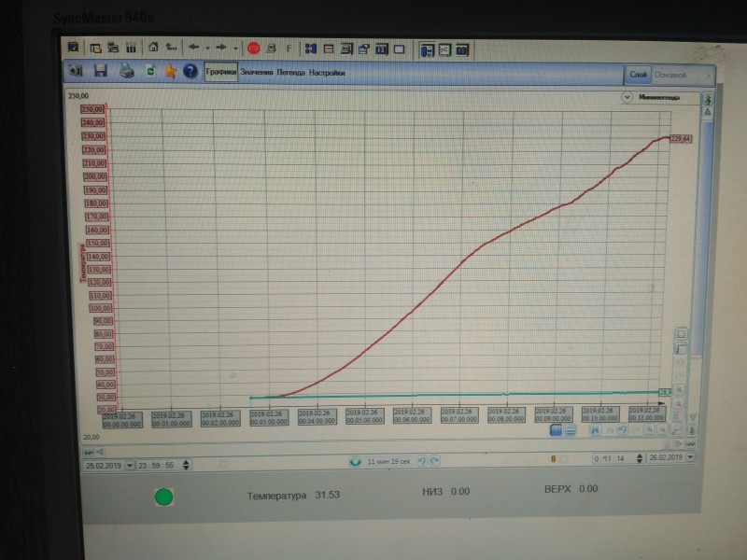Click the red stop icon in top toolbar
The image size is (747, 560).
(253, 47)
